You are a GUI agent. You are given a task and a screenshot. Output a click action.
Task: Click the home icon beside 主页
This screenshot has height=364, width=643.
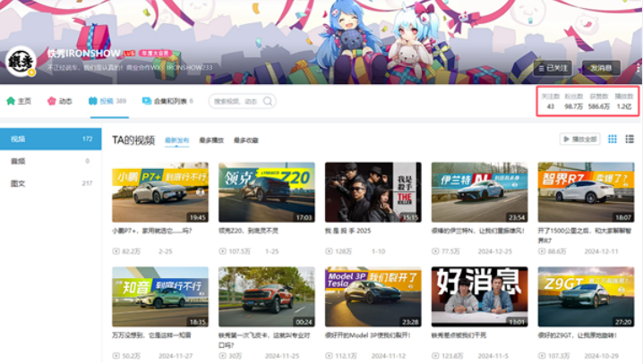tap(11, 101)
